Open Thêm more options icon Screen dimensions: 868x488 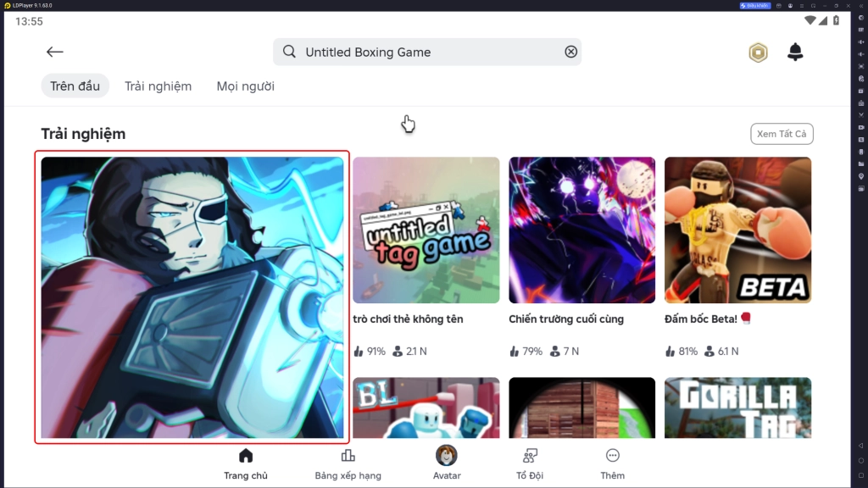tap(612, 455)
